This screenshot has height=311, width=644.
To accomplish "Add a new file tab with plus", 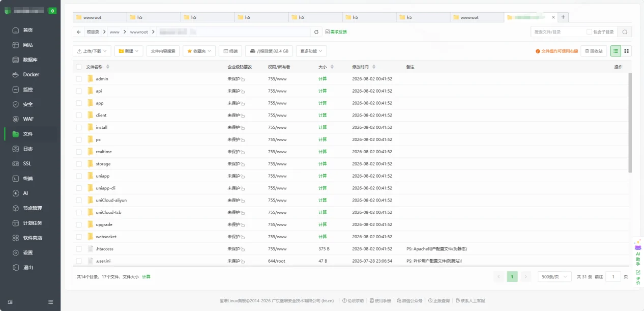I will click(x=563, y=17).
